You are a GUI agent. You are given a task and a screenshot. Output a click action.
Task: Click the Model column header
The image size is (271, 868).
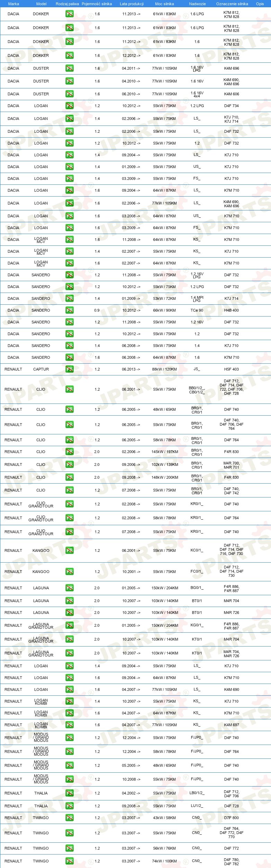click(41, 4)
